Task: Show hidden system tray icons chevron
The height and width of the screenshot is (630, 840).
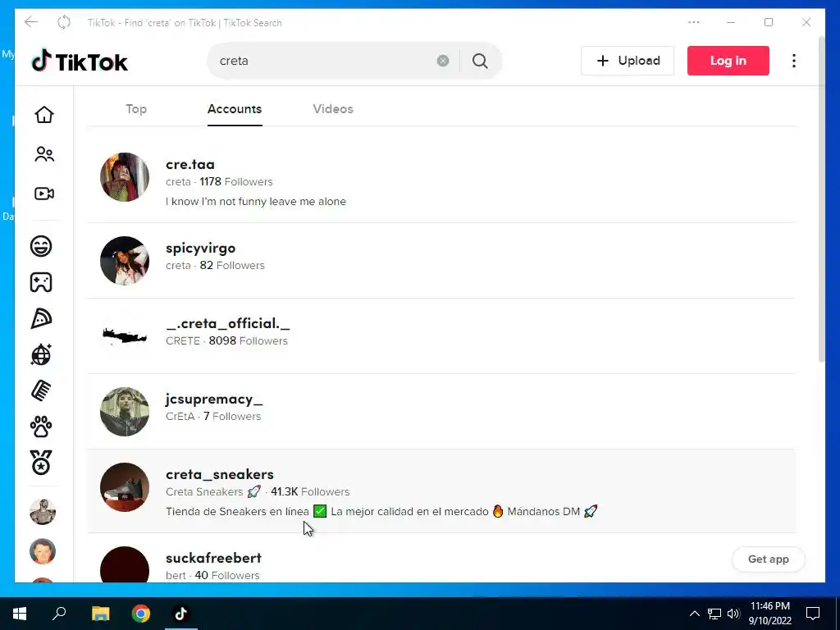Action: tap(694, 614)
